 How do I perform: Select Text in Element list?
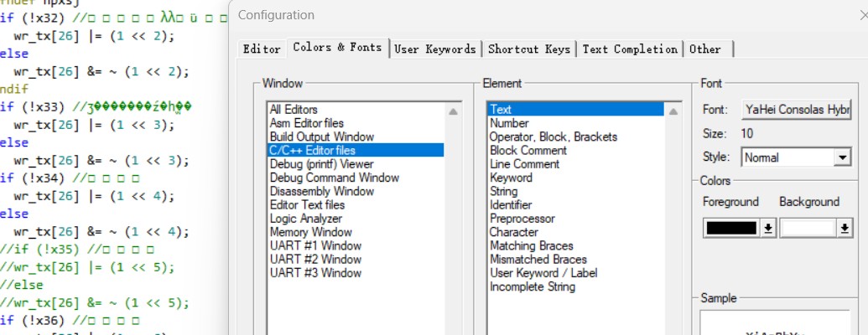click(575, 110)
